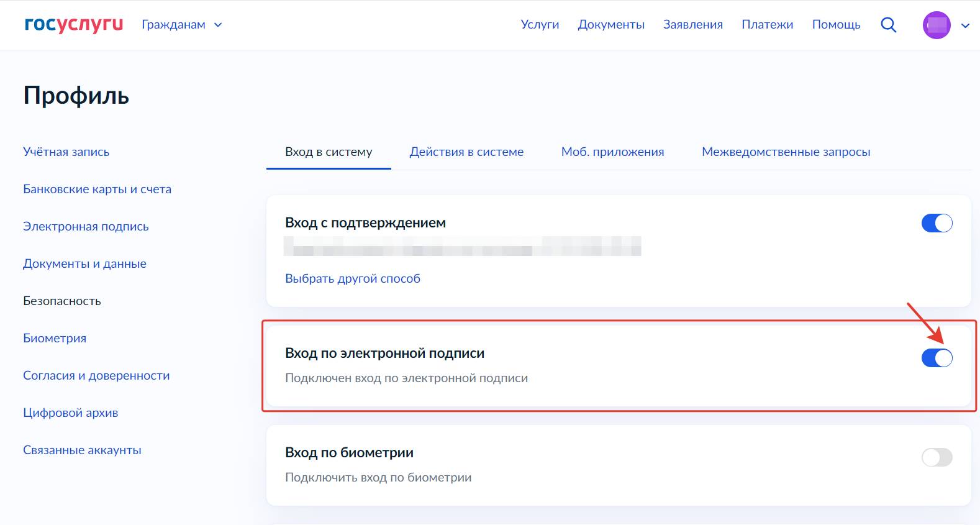Turn off Вход с подтверждением toggle
Viewport: 980px width, 525px height.
click(937, 223)
